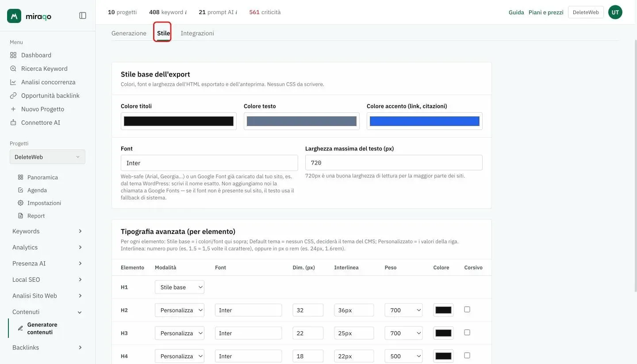Switch to the Generazione tab
The image size is (637, 364).
129,33
